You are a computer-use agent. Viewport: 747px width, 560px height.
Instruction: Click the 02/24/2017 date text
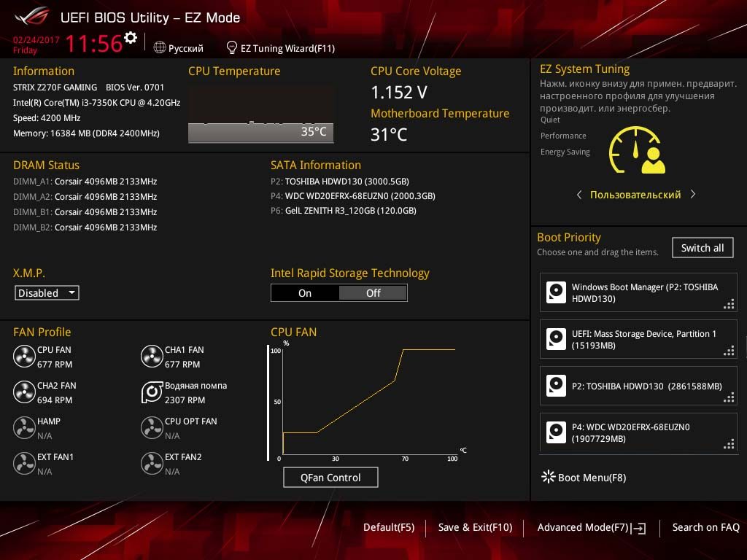point(36,40)
